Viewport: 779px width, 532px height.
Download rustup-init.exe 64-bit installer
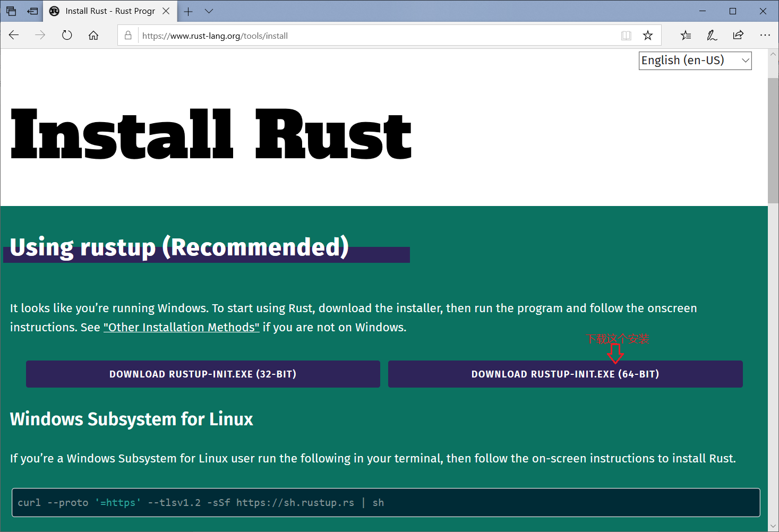564,374
